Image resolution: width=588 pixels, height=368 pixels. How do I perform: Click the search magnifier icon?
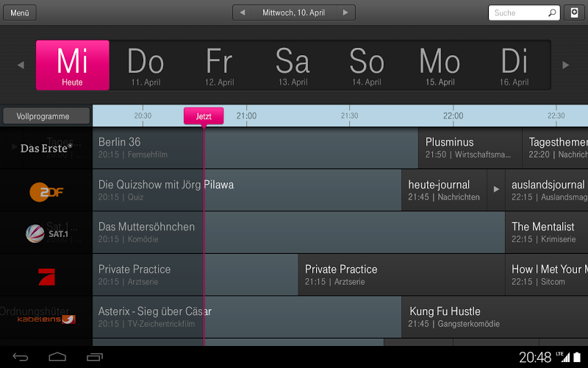tap(552, 13)
